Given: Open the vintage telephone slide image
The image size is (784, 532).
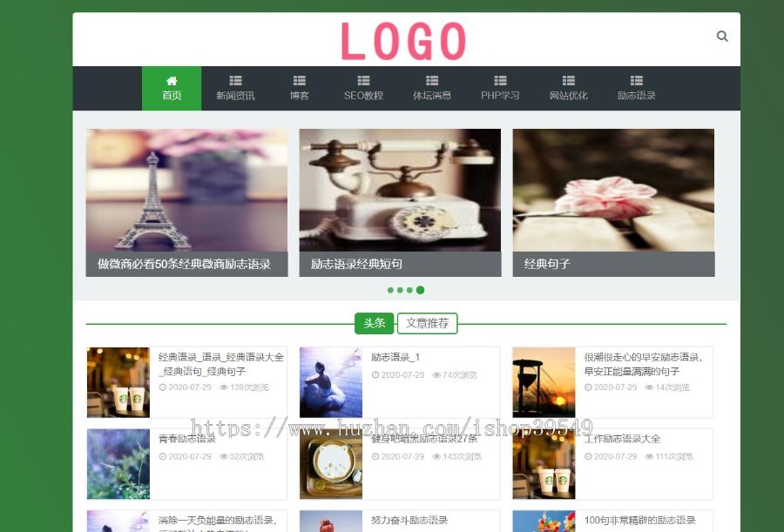Looking at the screenshot, I should pos(400,190).
